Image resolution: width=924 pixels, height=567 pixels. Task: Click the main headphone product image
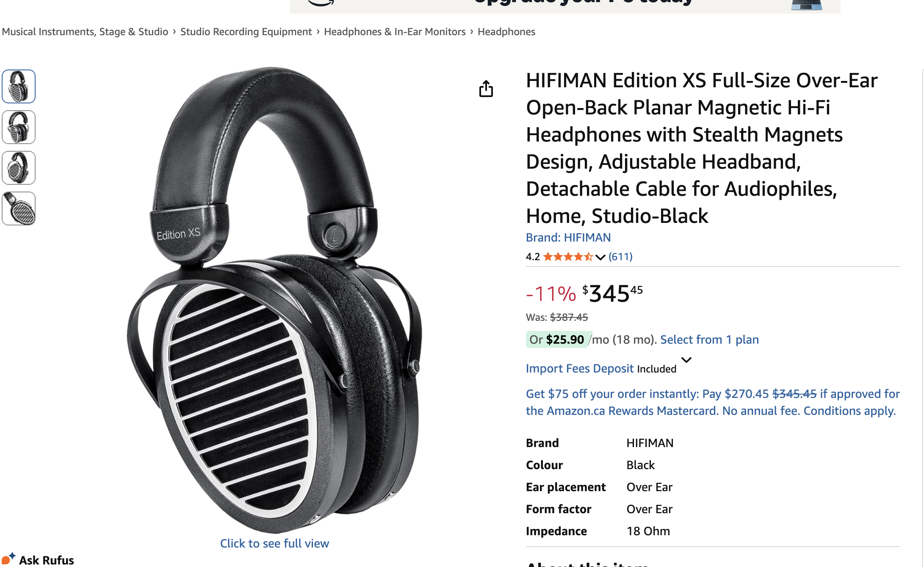(274, 299)
